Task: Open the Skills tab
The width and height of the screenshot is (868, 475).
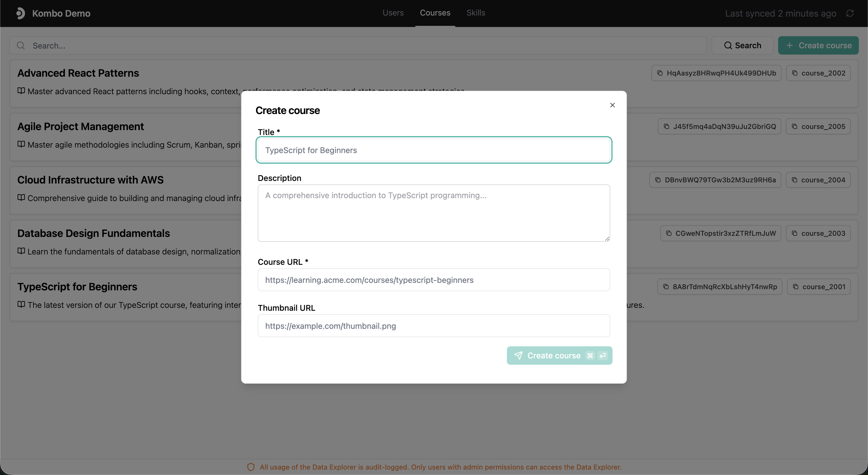Action: (x=475, y=13)
